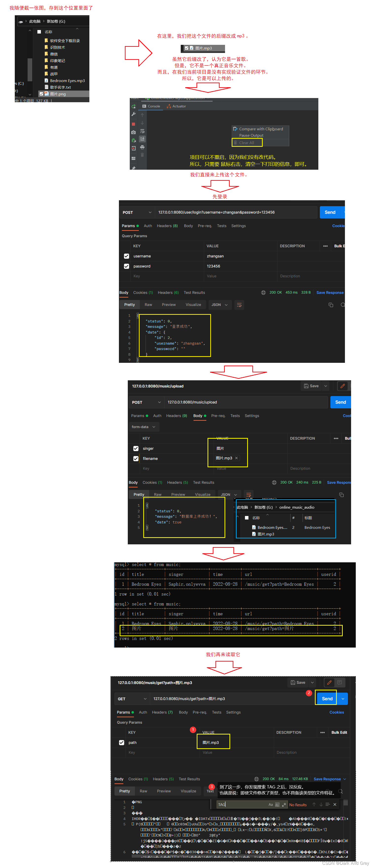Switch to Actuator tab in Run panel
Image resolution: width=373 pixels, height=868 pixels.
[176, 106]
